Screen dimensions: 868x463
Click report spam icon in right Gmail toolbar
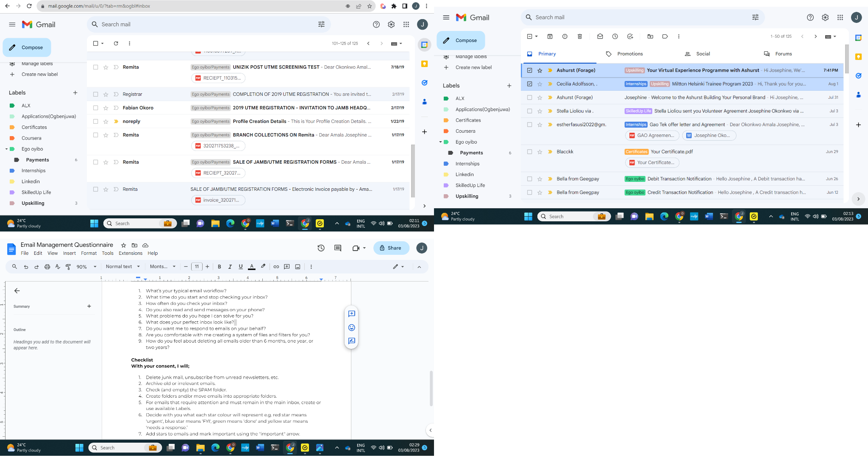click(x=565, y=36)
